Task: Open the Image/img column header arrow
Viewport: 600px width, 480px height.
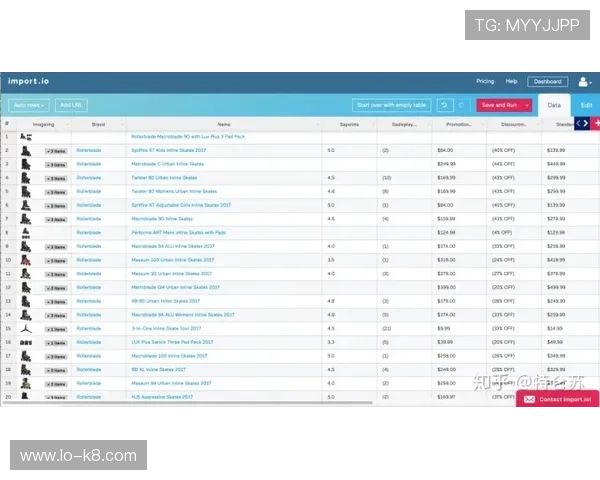Action: tap(67, 124)
